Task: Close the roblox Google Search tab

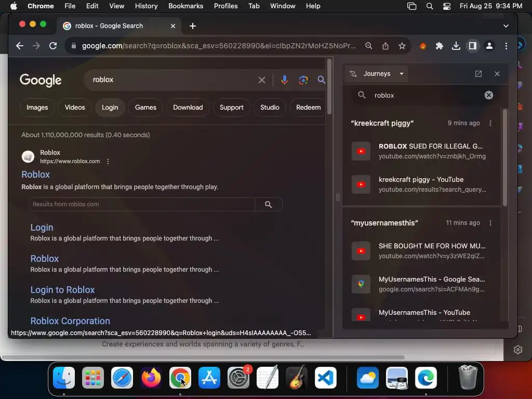Action: [172, 26]
